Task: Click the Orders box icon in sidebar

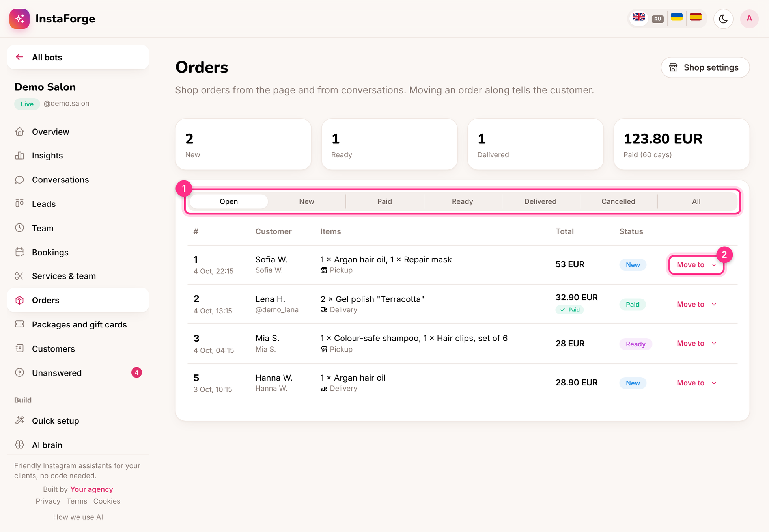Action: 19,300
